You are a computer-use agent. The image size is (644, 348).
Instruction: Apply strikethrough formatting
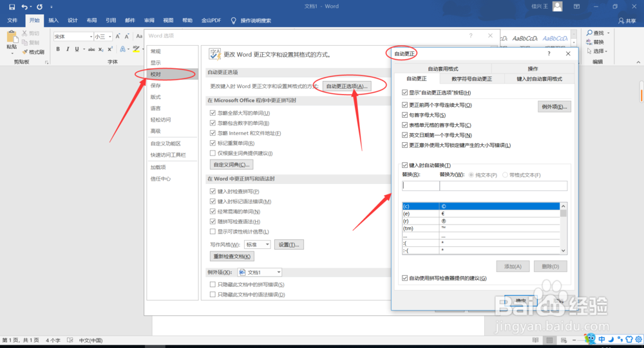pyautogui.click(x=91, y=50)
